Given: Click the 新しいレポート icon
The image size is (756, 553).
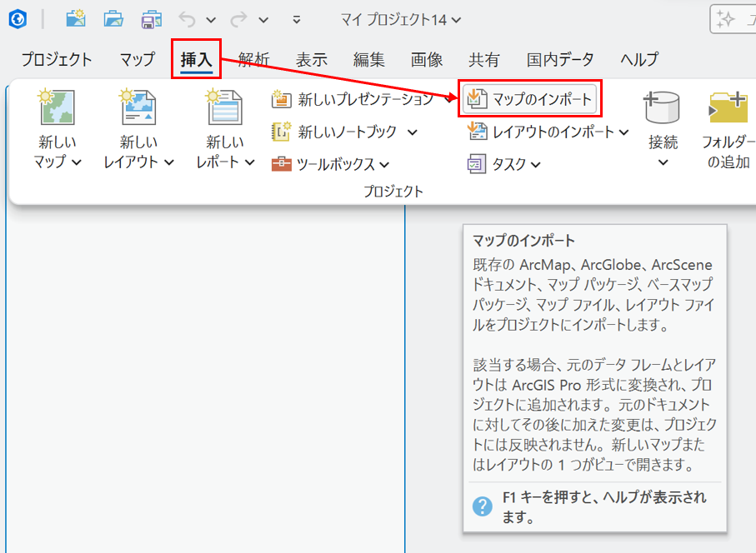Looking at the screenshot, I should (224, 106).
